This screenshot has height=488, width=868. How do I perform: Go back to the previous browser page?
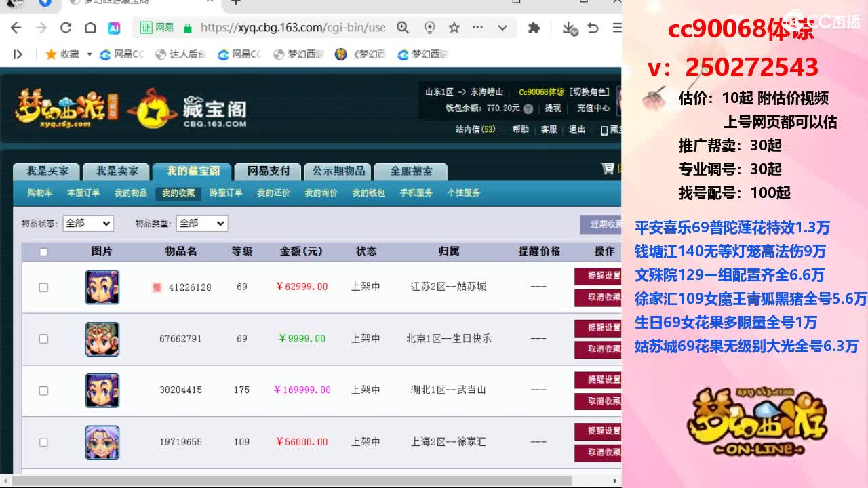tap(16, 28)
